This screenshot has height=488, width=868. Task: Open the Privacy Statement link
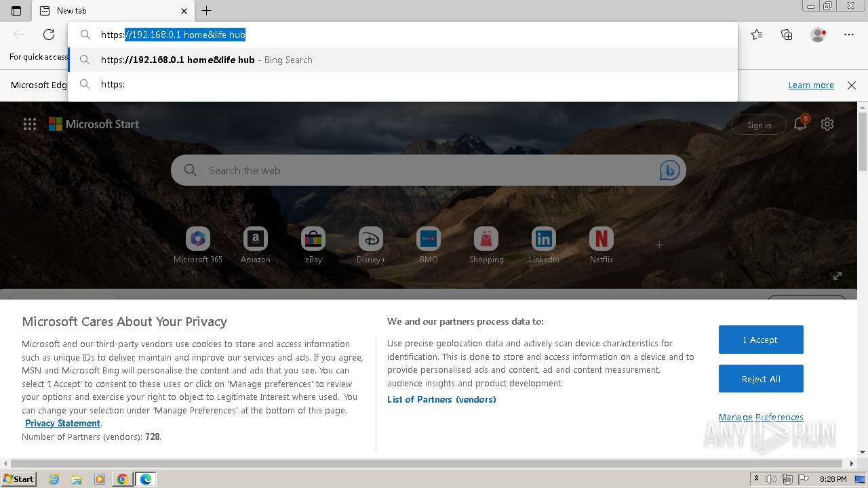pyautogui.click(x=62, y=423)
